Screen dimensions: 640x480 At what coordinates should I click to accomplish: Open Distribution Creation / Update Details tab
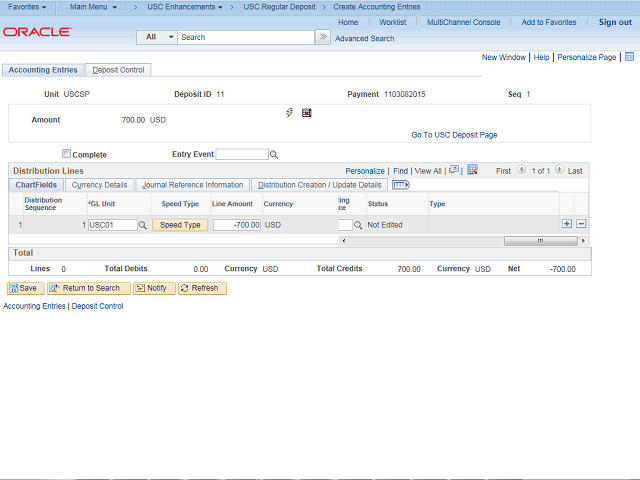point(319,185)
